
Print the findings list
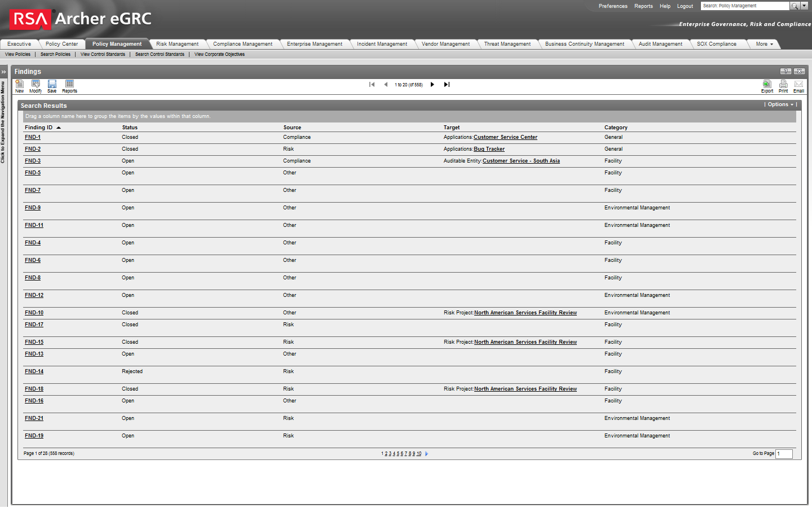click(783, 86)
